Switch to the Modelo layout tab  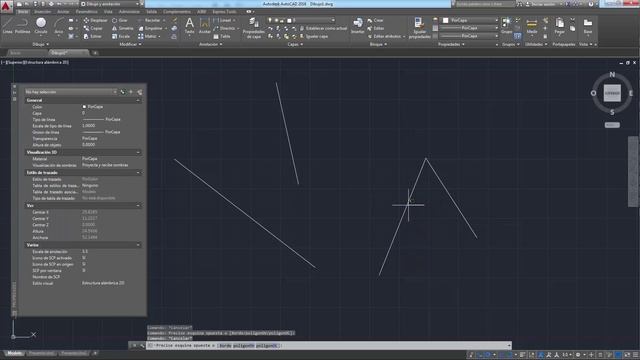point(15,353)
